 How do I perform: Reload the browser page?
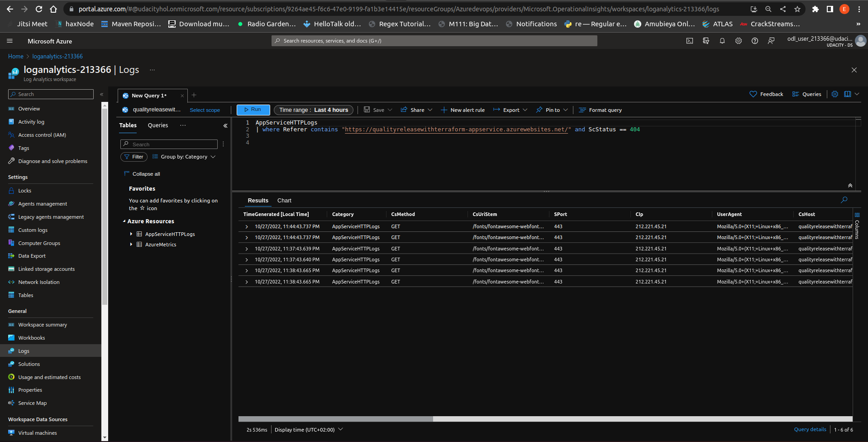pos(39,9)
